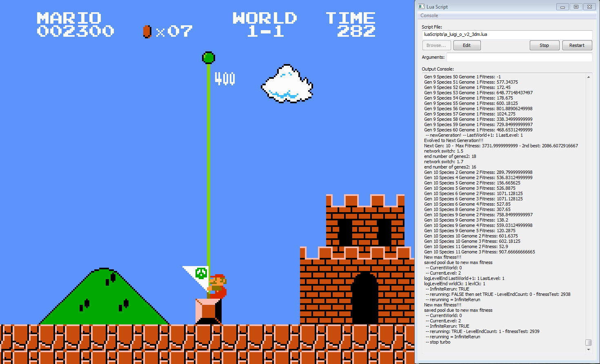Click the output console scrollbar up arrow
The width and height of the screenshot is (600, 364).
click(x=588, y=77)
